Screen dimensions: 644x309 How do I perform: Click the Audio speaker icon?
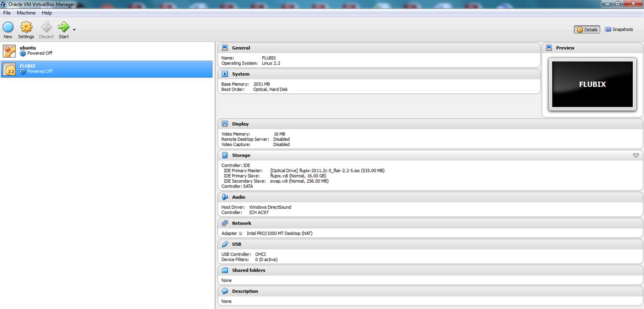pos(225,197)
